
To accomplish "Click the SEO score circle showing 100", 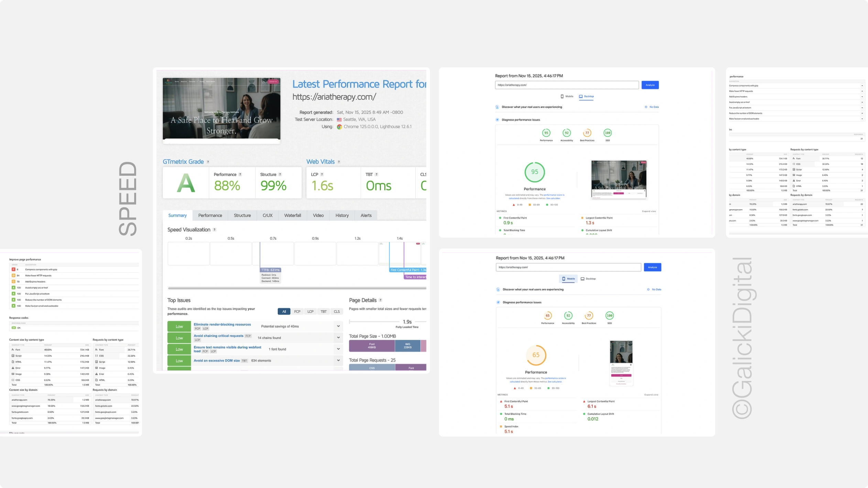I will coord(608,133).
